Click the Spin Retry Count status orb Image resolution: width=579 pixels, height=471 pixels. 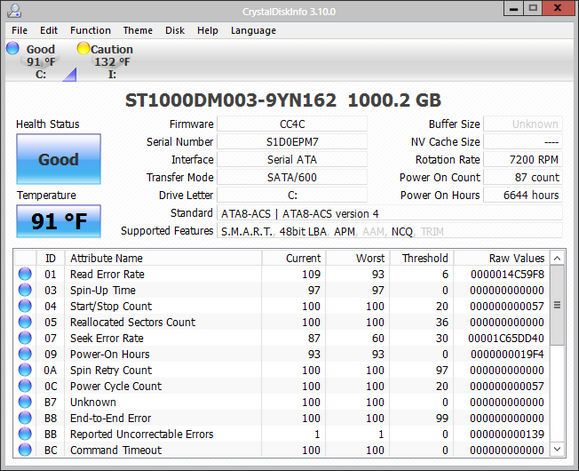pyautogui.click(x=25, y=370)
